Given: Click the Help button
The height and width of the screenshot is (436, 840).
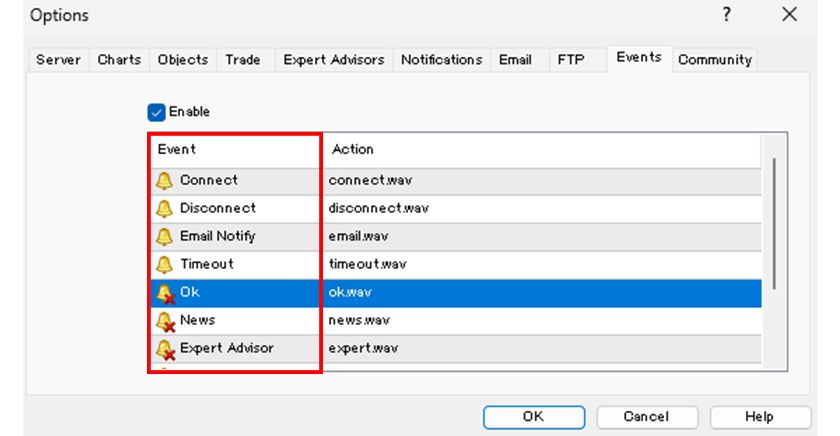Looking at the screenshot, I should pos(759,417).
